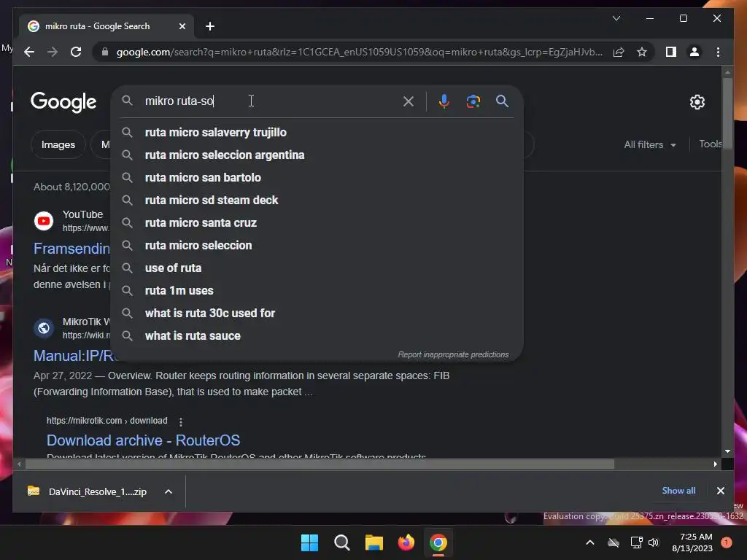Toggle Chrome side panel icon
The width and height of the screenshot is (747, 560).
(671, 52)
